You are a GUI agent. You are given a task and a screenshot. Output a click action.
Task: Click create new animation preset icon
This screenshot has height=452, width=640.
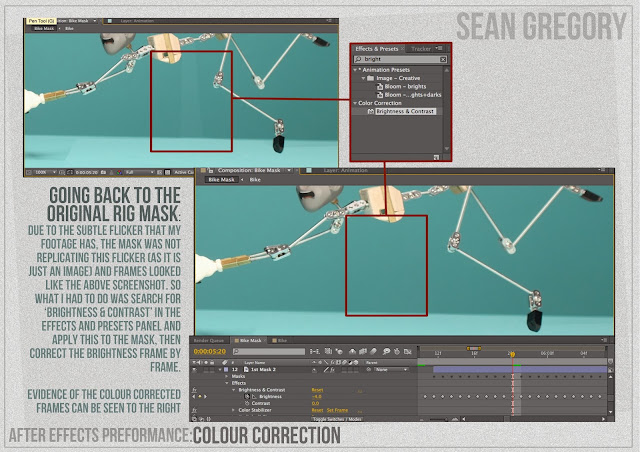(436, 157)
